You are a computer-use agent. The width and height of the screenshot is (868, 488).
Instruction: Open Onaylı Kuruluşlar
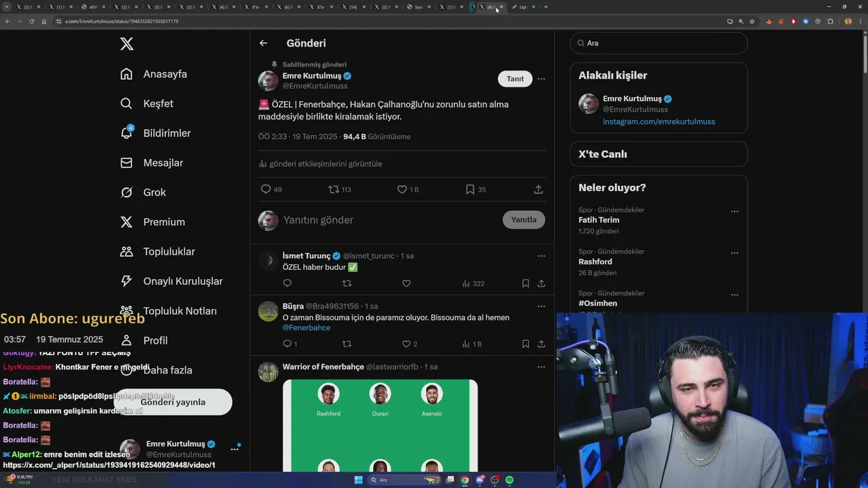tap(171, 281)
